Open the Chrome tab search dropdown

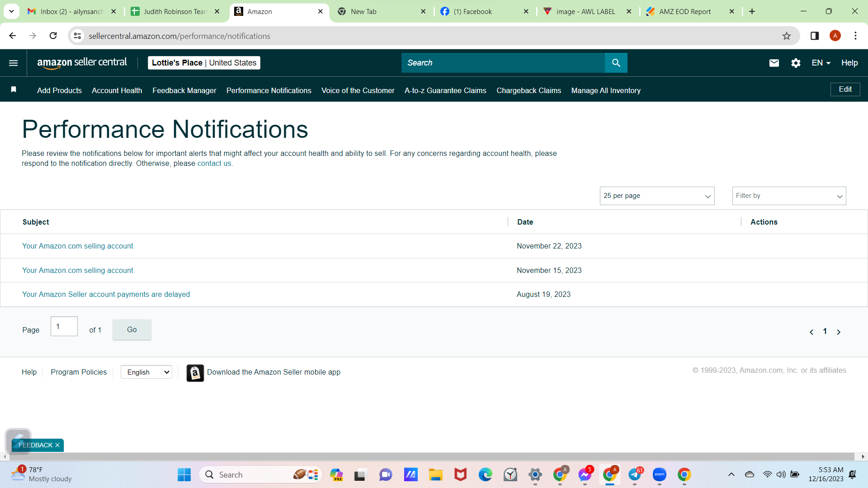[x=11, y=11]
